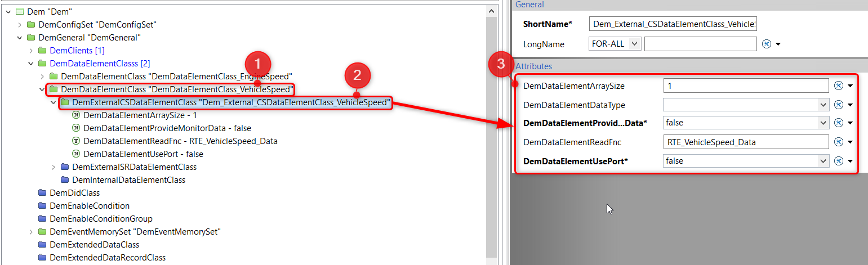Screen dimensions: 868x265
Task: Click the DemDataElementClasss folder icon
Action: point(42,64)
